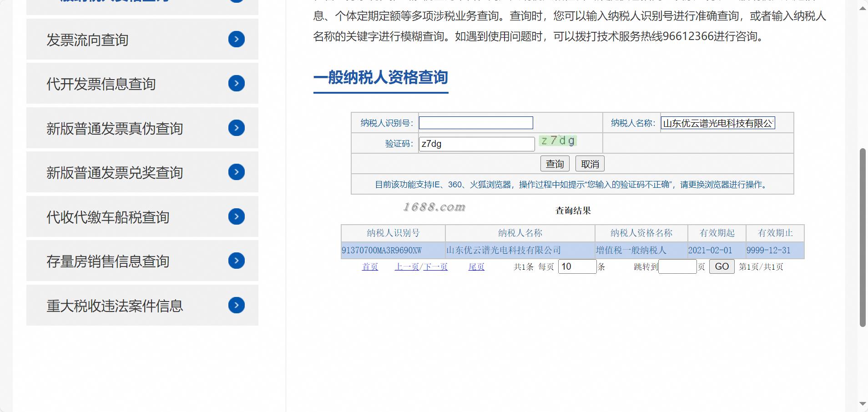Click arrow icon beside 代开发票信息查询

237,83
